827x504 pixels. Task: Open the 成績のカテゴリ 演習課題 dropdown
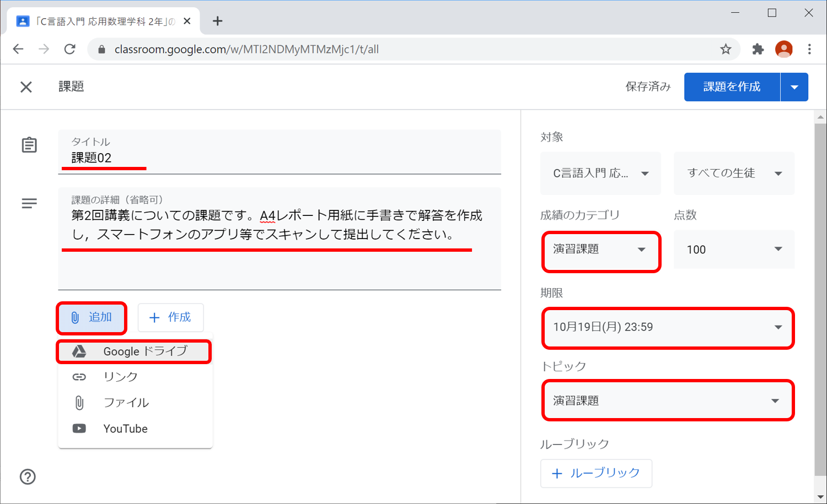601,250
